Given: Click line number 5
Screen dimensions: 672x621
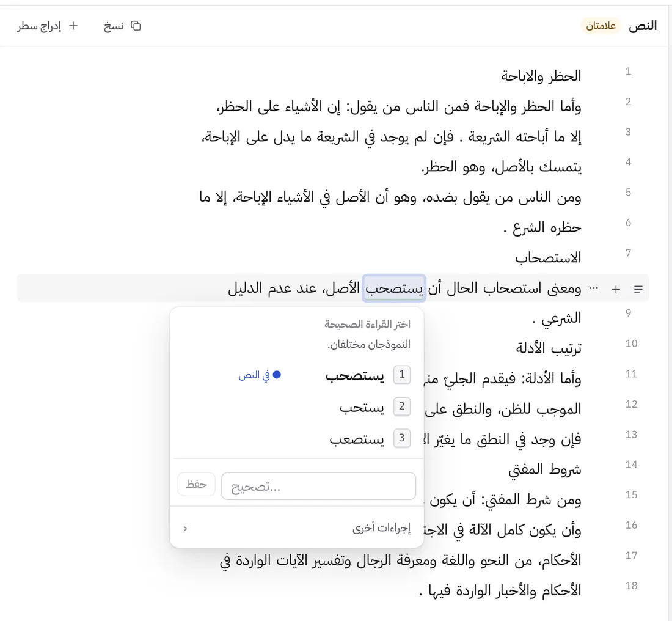Looking at the screenshot, I should point(628,192).
